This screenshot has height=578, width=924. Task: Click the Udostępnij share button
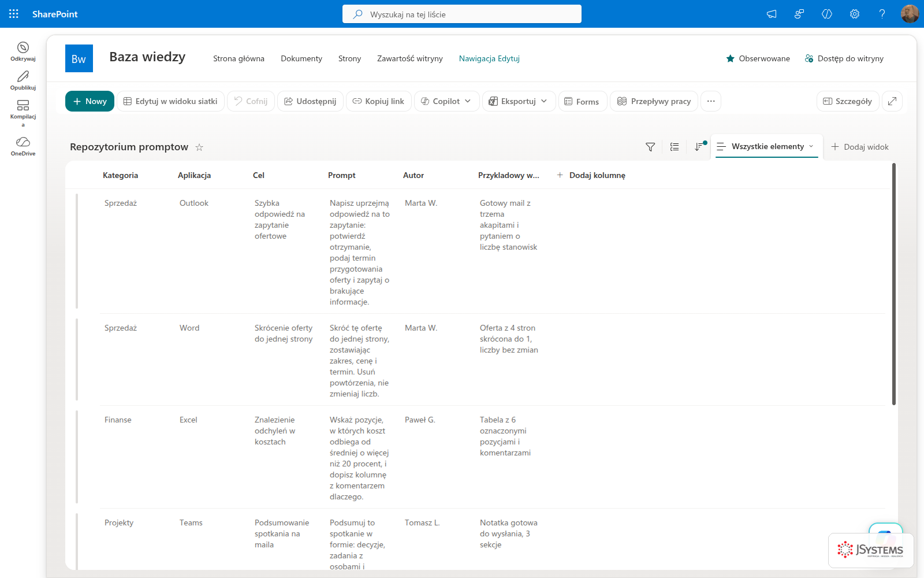click(x=310, y=101)
